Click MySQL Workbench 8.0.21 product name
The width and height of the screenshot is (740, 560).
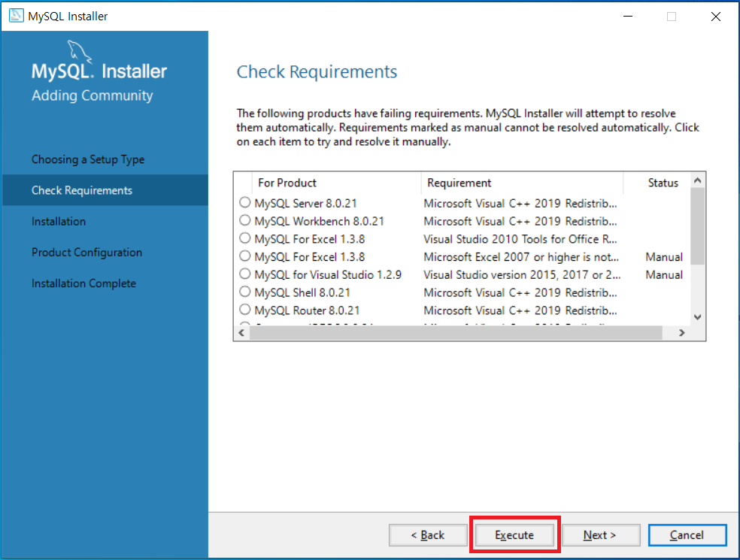(x=319, y=221)
